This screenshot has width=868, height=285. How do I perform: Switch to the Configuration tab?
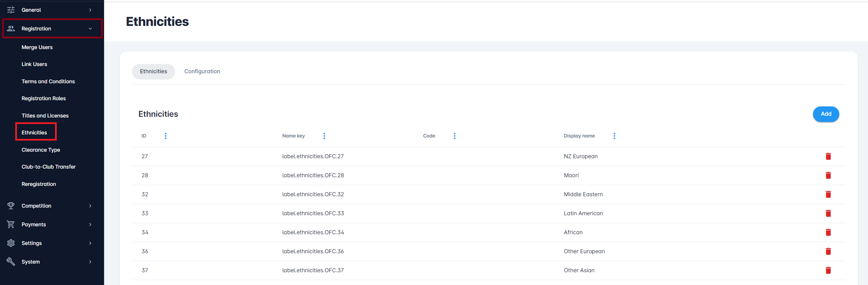click(x=202, y=72)
